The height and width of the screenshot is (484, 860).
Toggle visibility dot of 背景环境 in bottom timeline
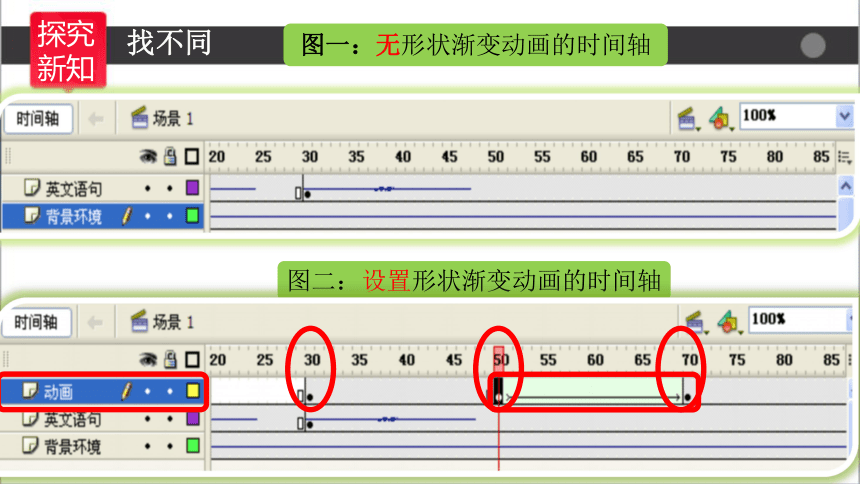click(148, 446)
